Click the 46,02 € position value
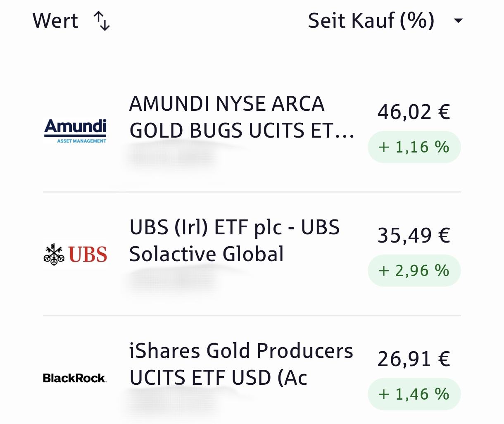 pos(414,112)
